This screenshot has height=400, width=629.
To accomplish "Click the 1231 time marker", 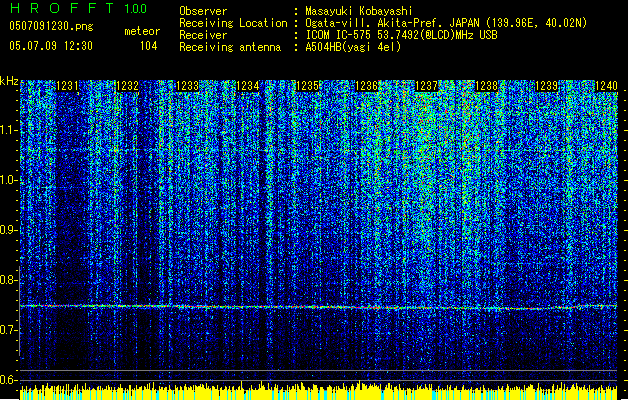I will click(67, 86).
